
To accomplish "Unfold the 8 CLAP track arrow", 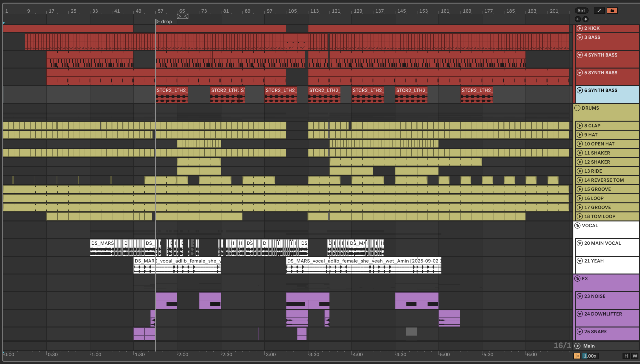I will pyautogui.click(x=580, y=126).
